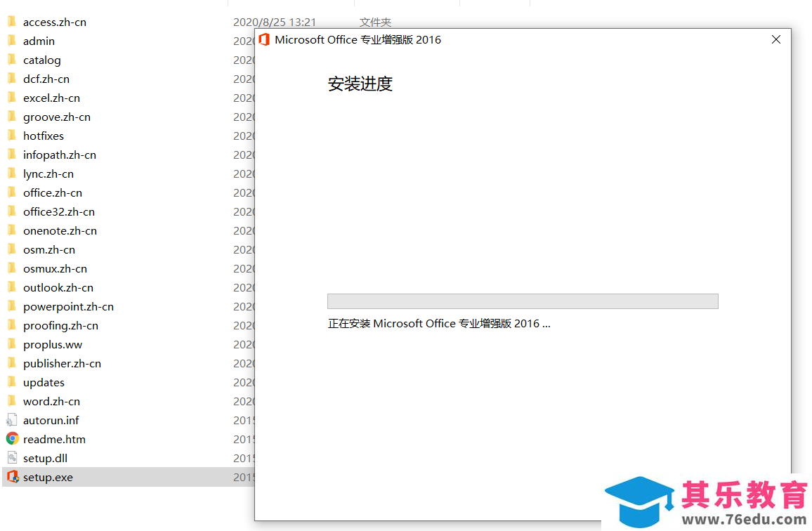This screenshot has width=812, height=531.
Task: Select the updates folder name
Action: (44, 382)
